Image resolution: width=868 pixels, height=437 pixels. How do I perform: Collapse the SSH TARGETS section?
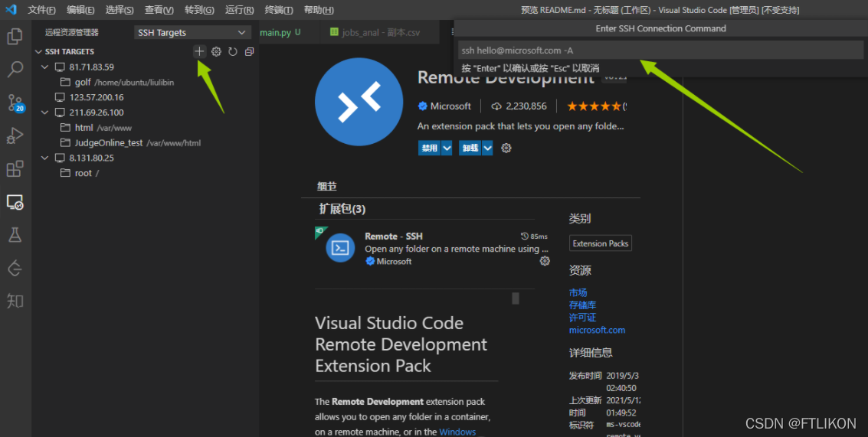pos(38,51)
